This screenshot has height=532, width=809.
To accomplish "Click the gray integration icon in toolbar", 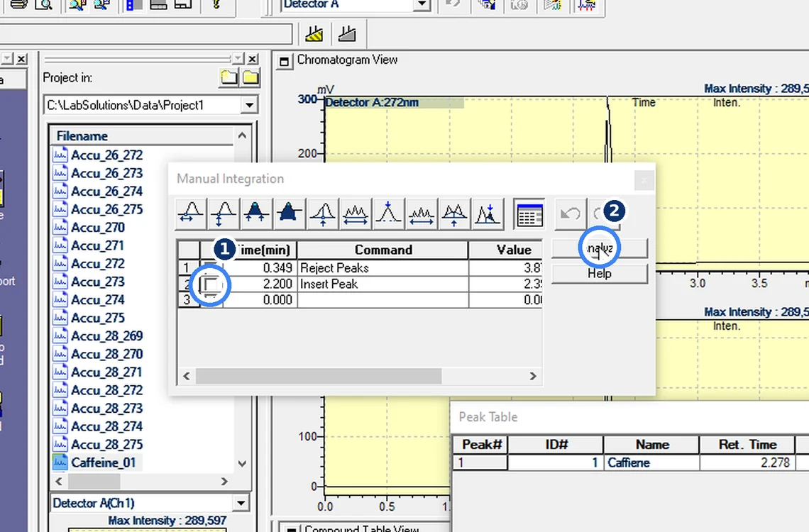I will pyautogui.click(x=347, y=34).
